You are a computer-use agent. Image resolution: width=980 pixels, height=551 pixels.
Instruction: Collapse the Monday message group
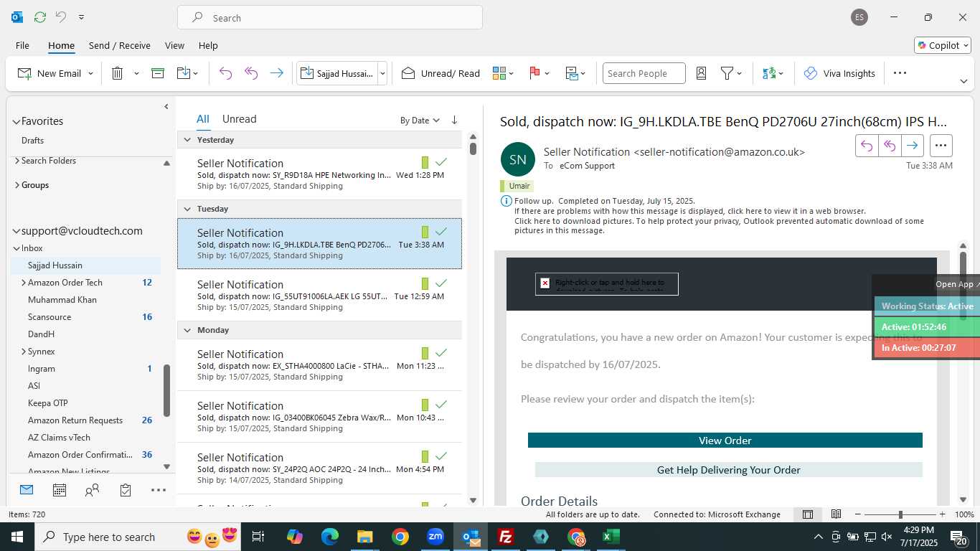(187, 330)
